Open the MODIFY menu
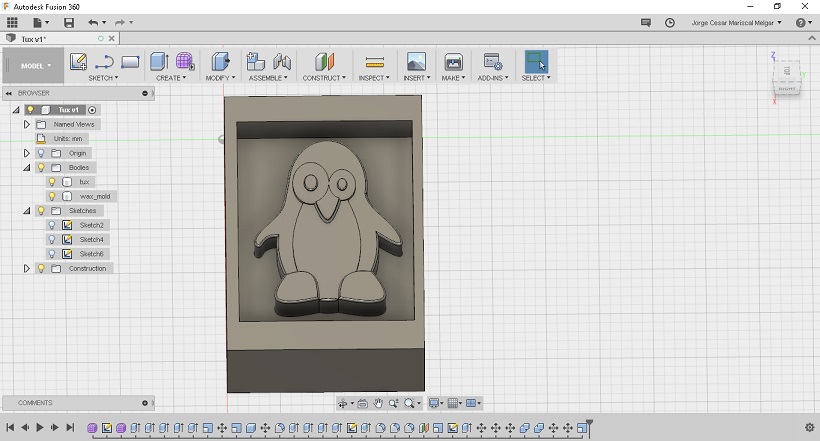Viewport: 820px width, 441px height. 220,78
